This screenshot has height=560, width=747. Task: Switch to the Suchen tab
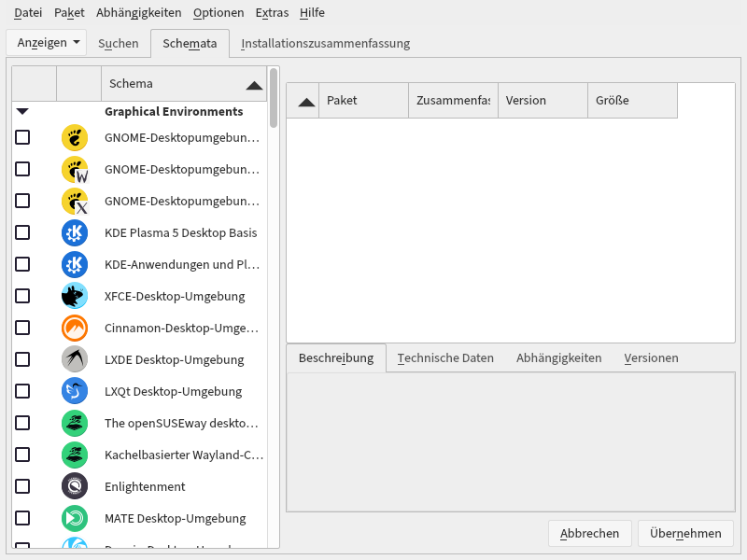coord(120,42)
